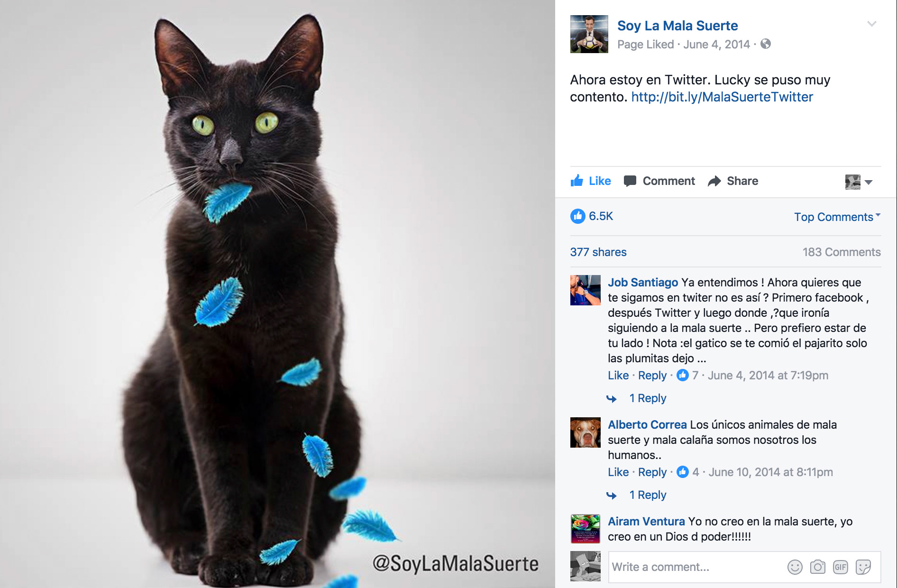
Task: Open the GIF picker in comment box
Action: pyautogui.click(x=840, y=567)
